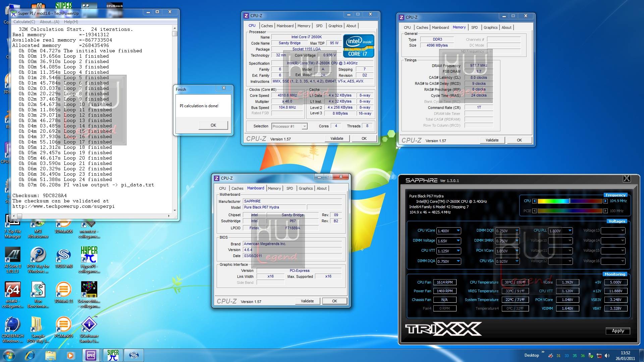Open the Windows Start menu
The image size is (644, 362).
coord(9,355)
